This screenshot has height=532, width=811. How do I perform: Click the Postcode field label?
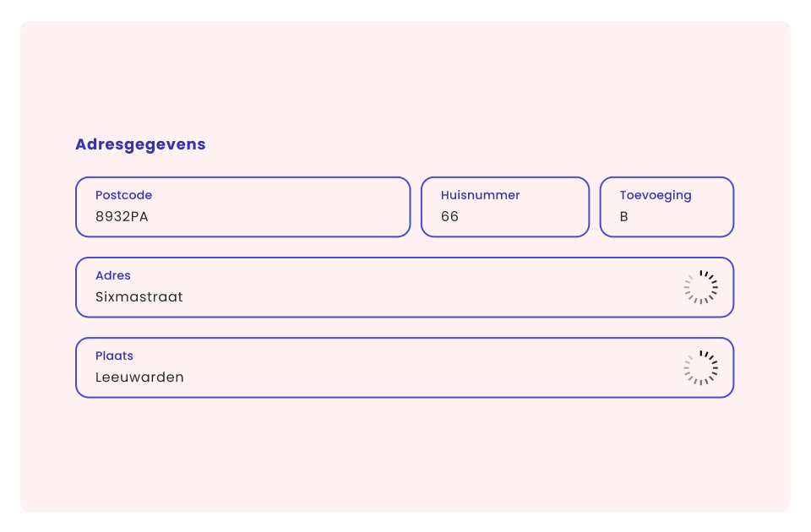(x=123, y=195)
